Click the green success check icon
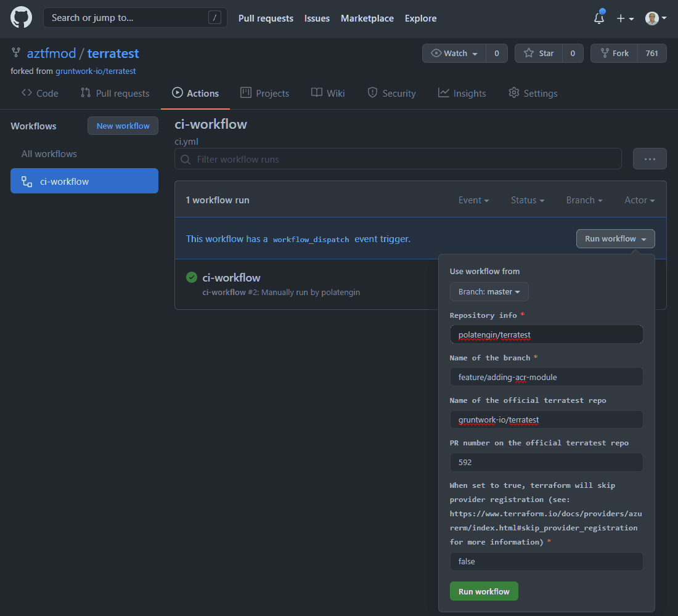 click(192, 277)
